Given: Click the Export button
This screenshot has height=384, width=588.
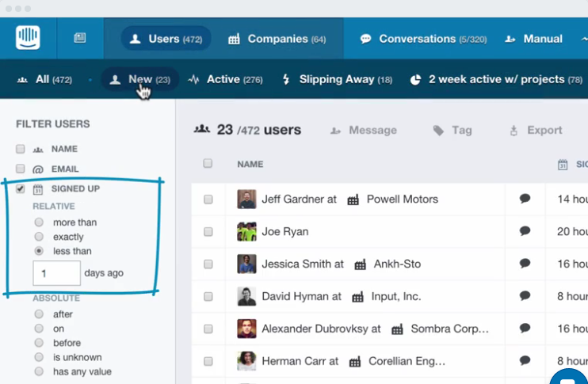Looking at the screenshot, I should (x=536, y=130).
